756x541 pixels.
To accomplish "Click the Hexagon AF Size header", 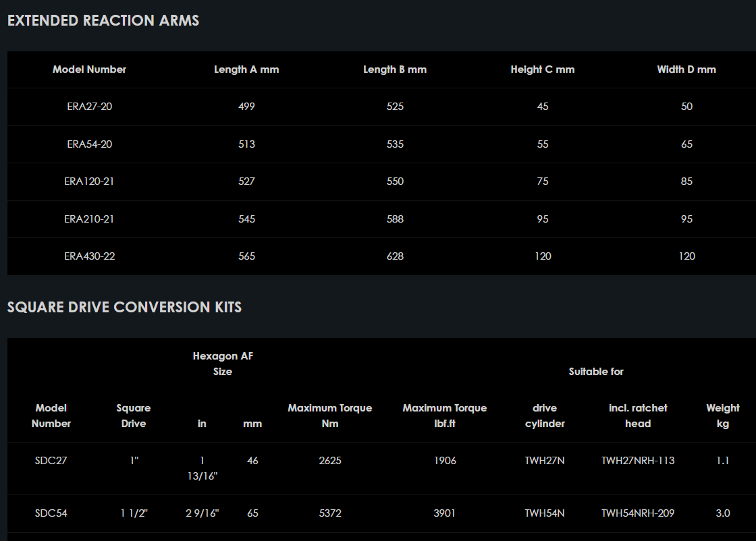I will click(x=223, y=364).
